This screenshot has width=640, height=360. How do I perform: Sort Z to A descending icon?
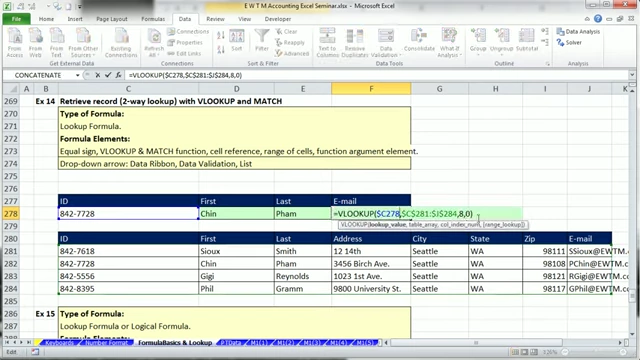(x=221, y=49)
